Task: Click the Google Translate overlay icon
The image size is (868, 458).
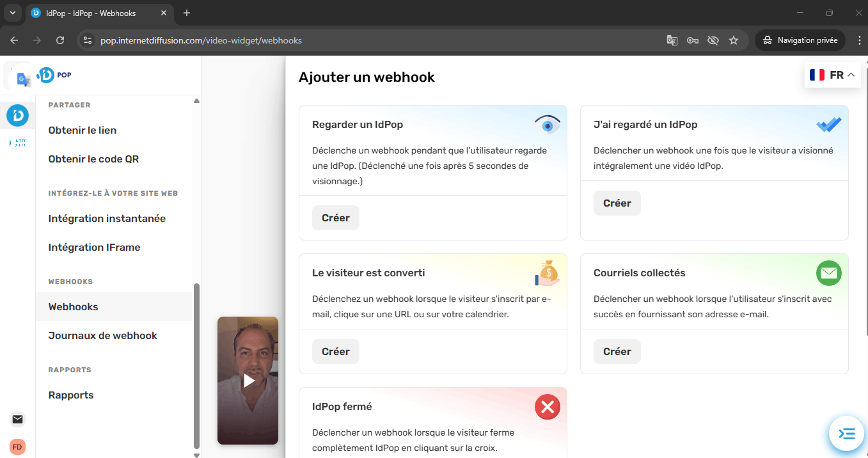Action: tap(24, 79)
